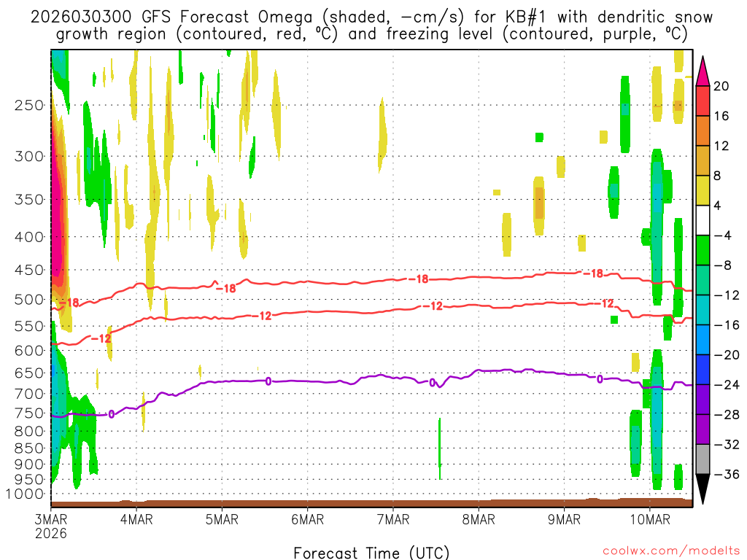
Task: Click the purple 0 freezing label near 9MAR
Action: click(600, 379)
